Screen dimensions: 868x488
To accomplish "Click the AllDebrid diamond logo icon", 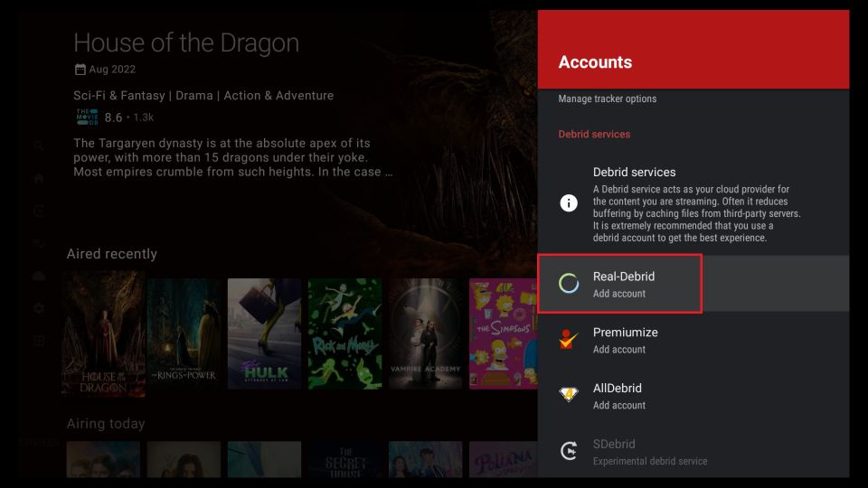I will coord(569,394).
